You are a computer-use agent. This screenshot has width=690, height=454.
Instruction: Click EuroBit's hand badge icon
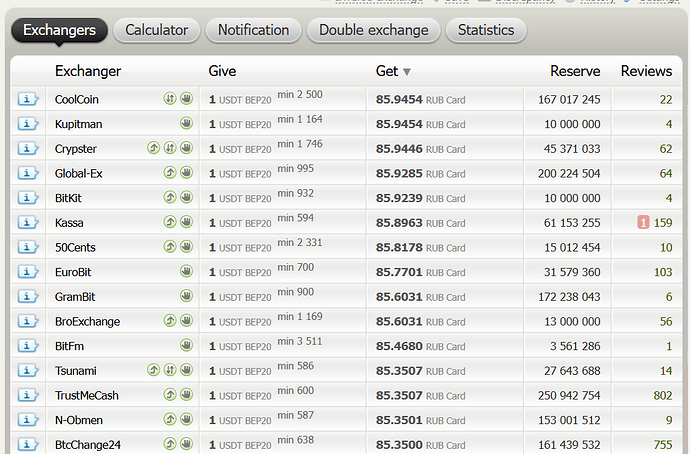coord(187,271)
